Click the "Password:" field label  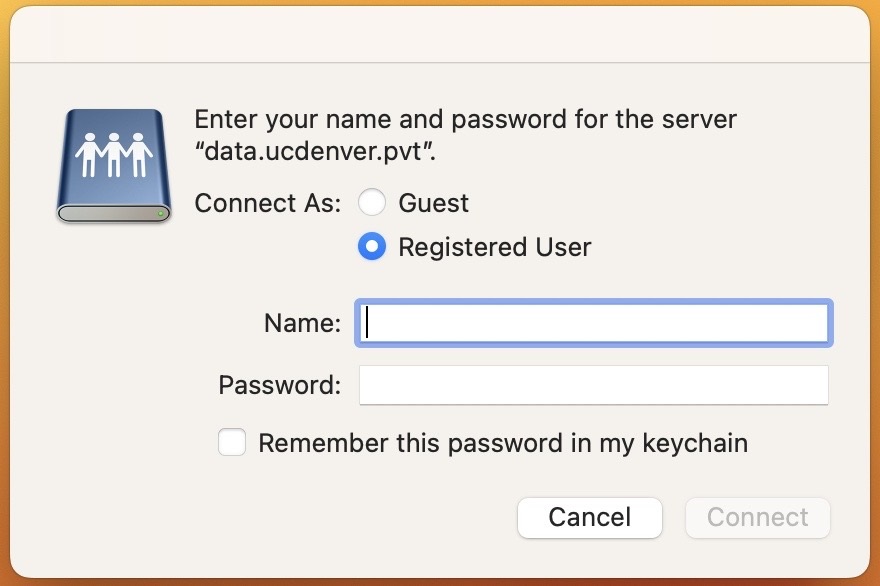click(x=280, y=385)
